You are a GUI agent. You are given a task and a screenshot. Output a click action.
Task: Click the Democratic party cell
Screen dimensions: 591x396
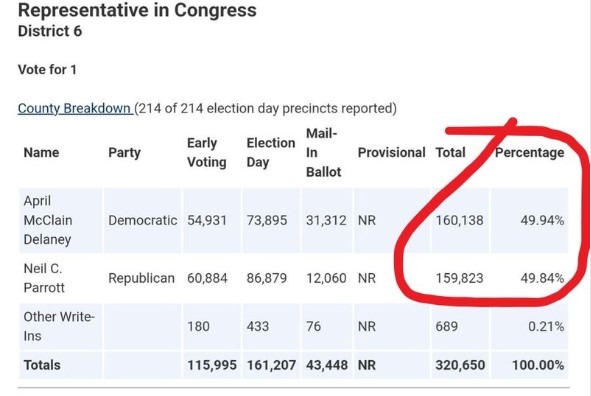[142, 220]
